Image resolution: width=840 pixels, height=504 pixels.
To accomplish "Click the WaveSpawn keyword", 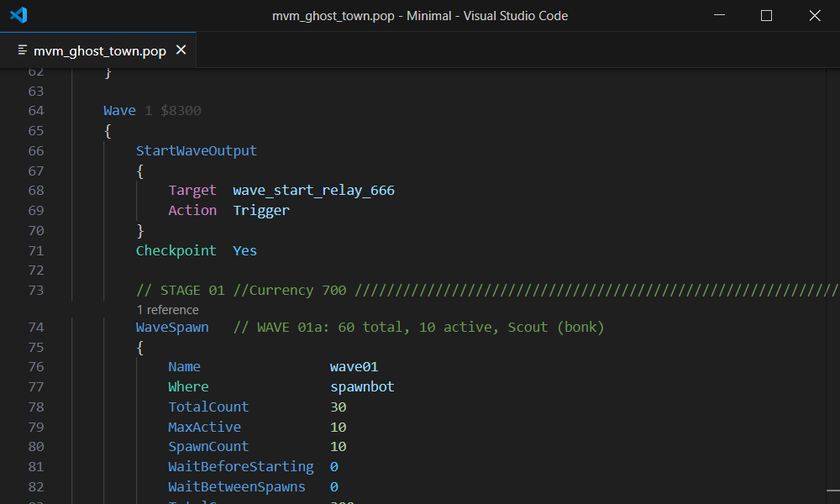I will 172,328.
